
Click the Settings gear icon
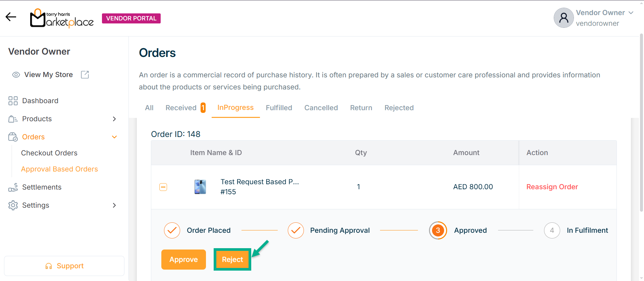tap(13, 205)
